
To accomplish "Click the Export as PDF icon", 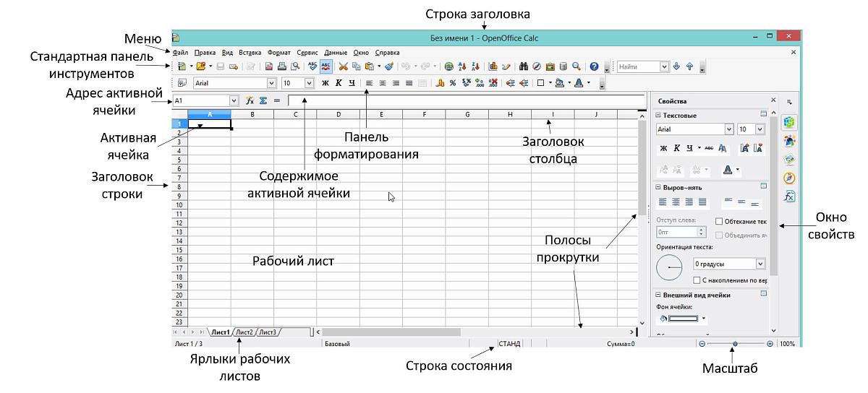I will pos(269,66).
